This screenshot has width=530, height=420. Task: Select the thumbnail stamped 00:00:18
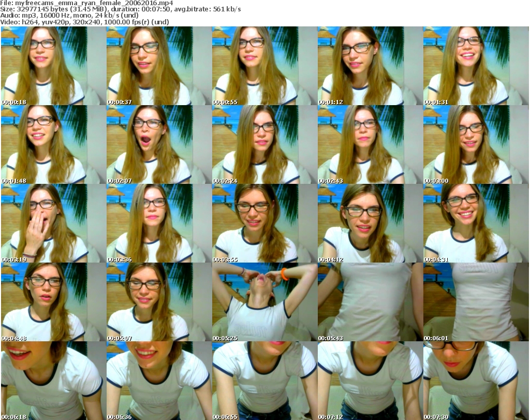click(x=54, y=66)
